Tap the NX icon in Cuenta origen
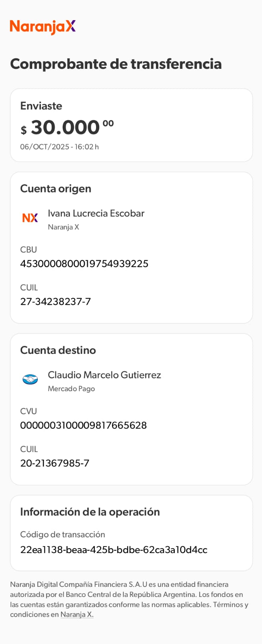Image resolution: width=262 pixels, height=644 pixels. point(30,218)
